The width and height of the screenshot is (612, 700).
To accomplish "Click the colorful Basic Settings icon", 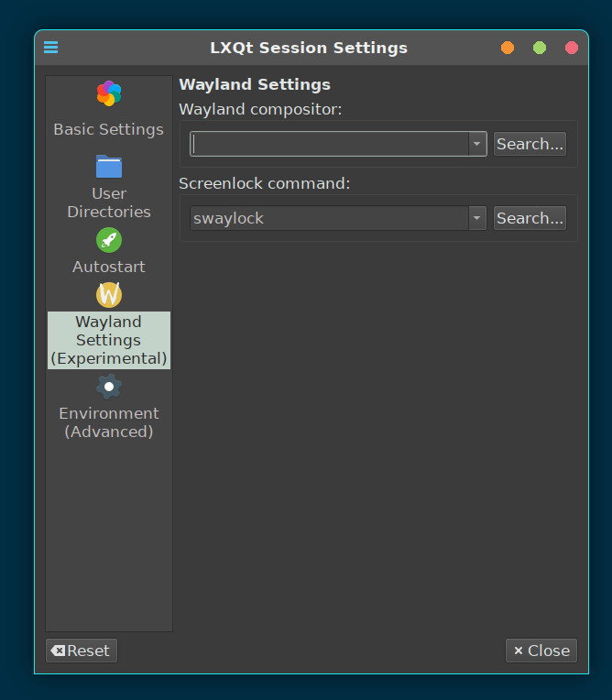I will click(109, 93).
